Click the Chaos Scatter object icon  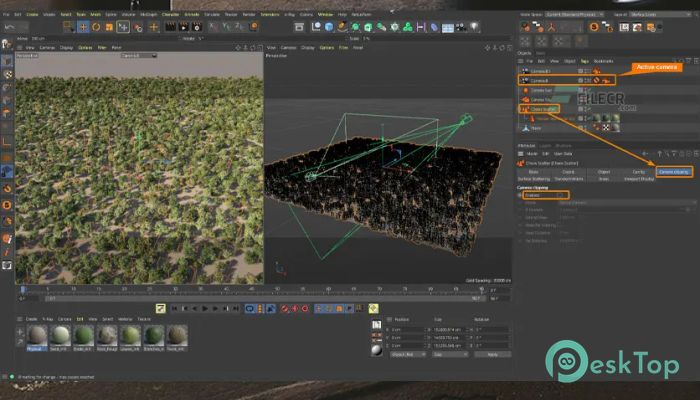pos(525,108)
